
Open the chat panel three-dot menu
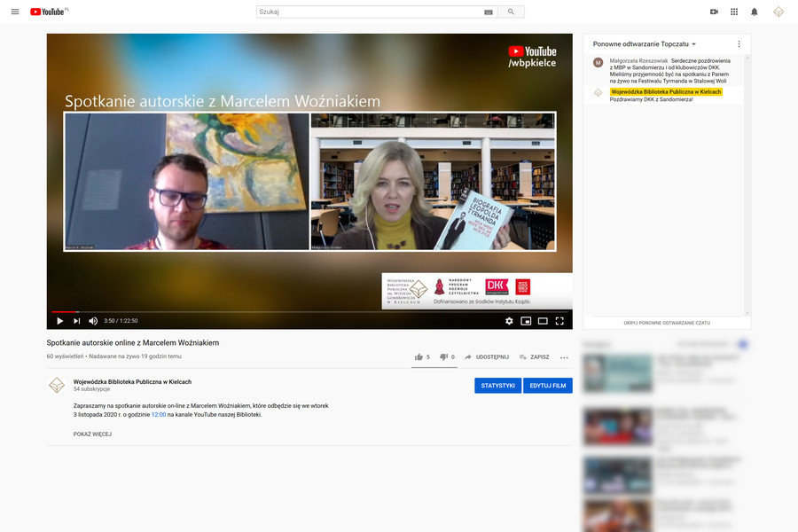[739, 43]
